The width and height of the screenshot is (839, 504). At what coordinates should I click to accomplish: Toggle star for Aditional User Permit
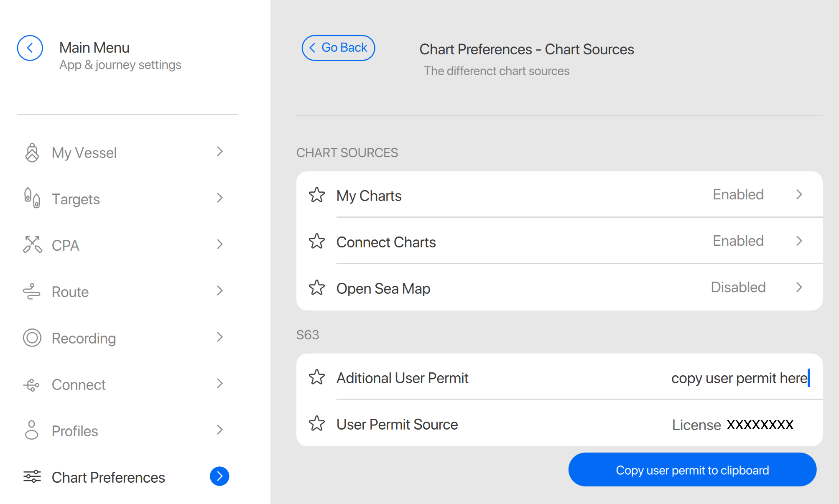(317, 377)
